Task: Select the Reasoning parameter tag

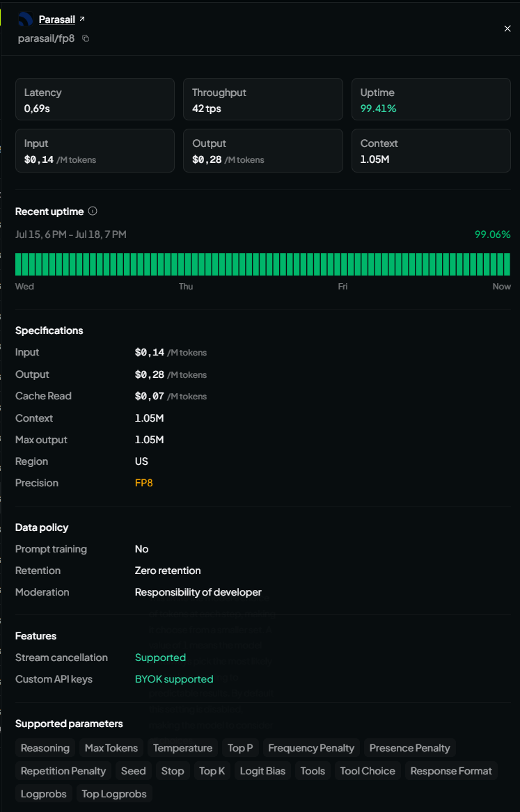Action: pos(45,748)
